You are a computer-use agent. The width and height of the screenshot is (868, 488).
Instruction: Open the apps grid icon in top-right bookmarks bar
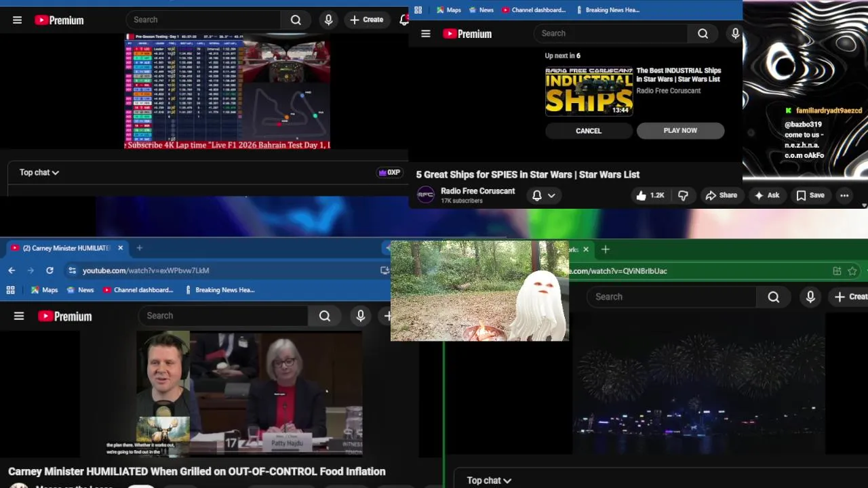click(x=418, y=10)
